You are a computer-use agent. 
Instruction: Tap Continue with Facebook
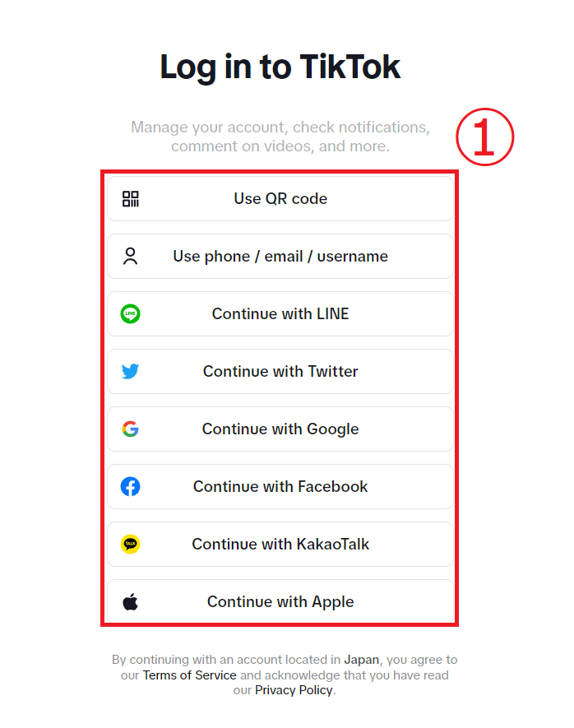coord(280,487)
